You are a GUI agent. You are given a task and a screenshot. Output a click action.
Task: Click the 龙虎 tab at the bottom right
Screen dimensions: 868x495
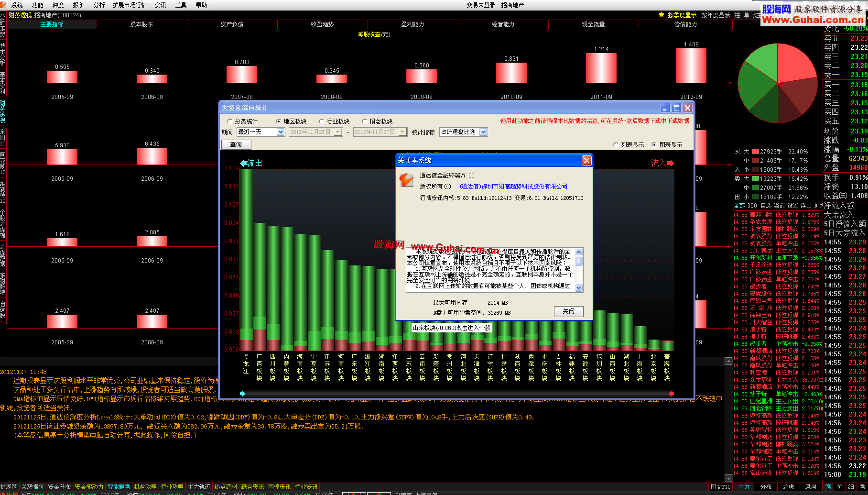tap(789, 487)
